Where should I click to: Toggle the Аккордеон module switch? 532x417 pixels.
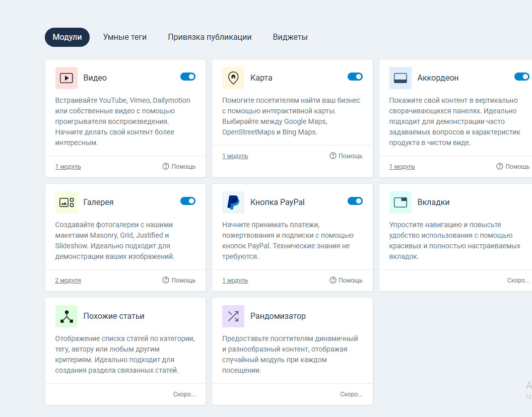522,77
